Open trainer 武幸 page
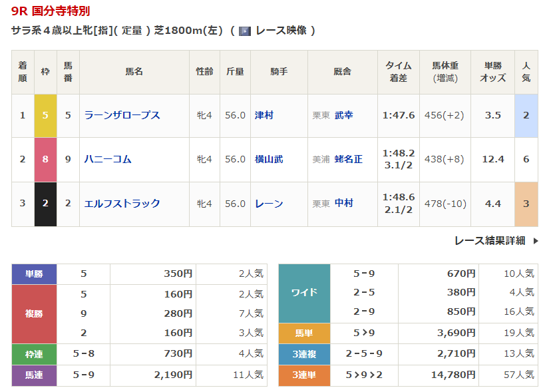 [344, 115]
